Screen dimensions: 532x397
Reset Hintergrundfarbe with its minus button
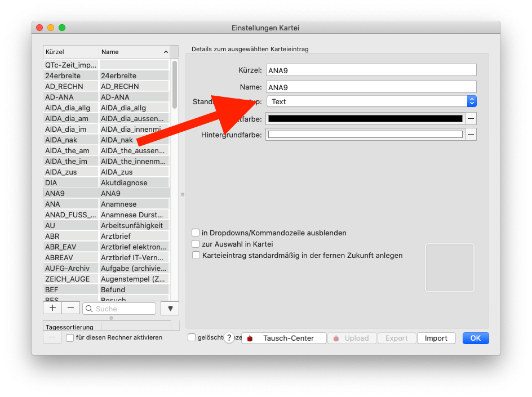pyautogui.click(x=471, y=135)
